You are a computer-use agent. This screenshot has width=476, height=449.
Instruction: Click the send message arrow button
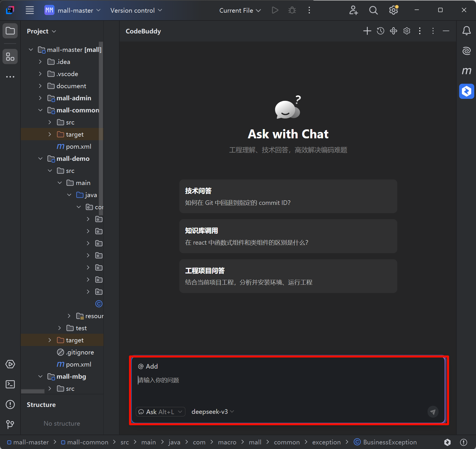pyautogui.click(x=432, y=412)
